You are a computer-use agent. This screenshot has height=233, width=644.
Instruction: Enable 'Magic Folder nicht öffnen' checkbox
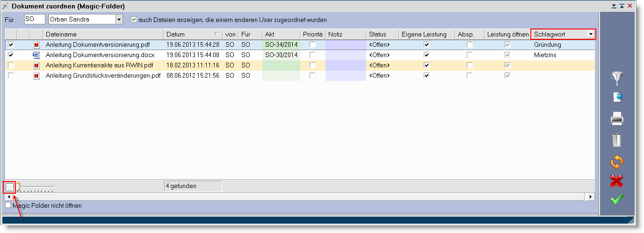[8, 205]
